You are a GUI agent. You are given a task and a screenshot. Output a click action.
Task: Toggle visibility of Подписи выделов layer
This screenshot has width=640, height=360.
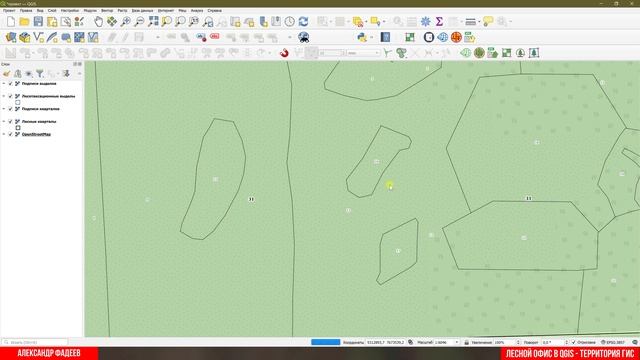[11, 84]
